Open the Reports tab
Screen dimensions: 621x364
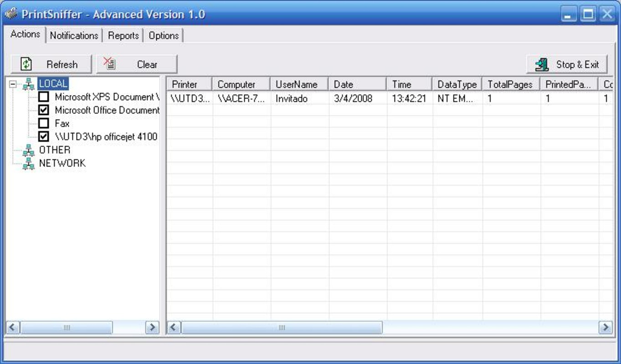pyautogui.click(x=123, y=35)
